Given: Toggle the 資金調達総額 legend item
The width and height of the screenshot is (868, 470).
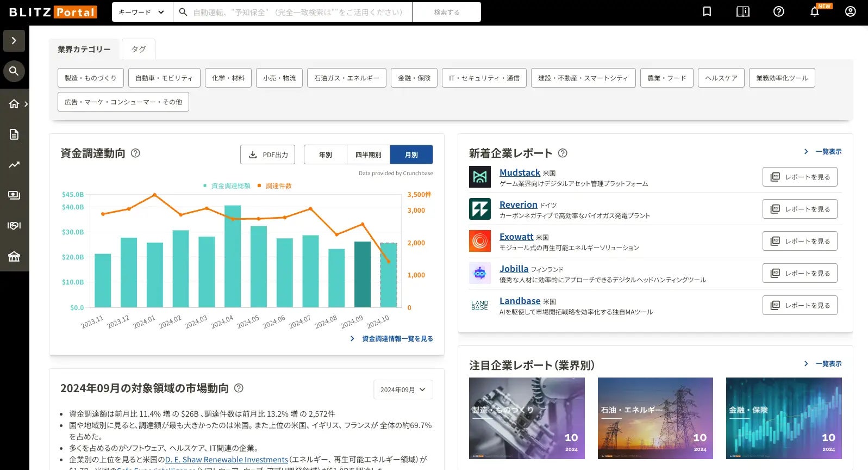Looking at the screenshot, I should pos(227,186).
